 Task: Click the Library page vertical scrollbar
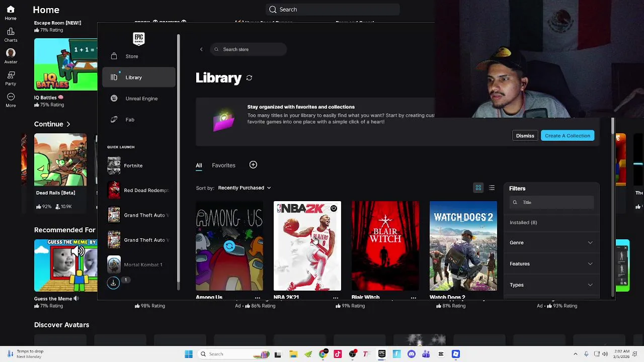pos(612,126)
